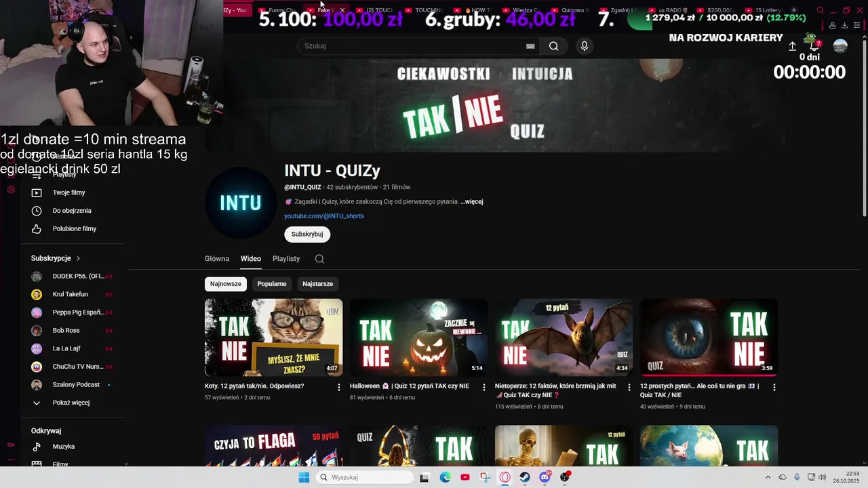The height and width of the screenshot is (488, 868).
Task: Launch Microsoft Edge from the taskbar
Action: click(x=445, y=477)
